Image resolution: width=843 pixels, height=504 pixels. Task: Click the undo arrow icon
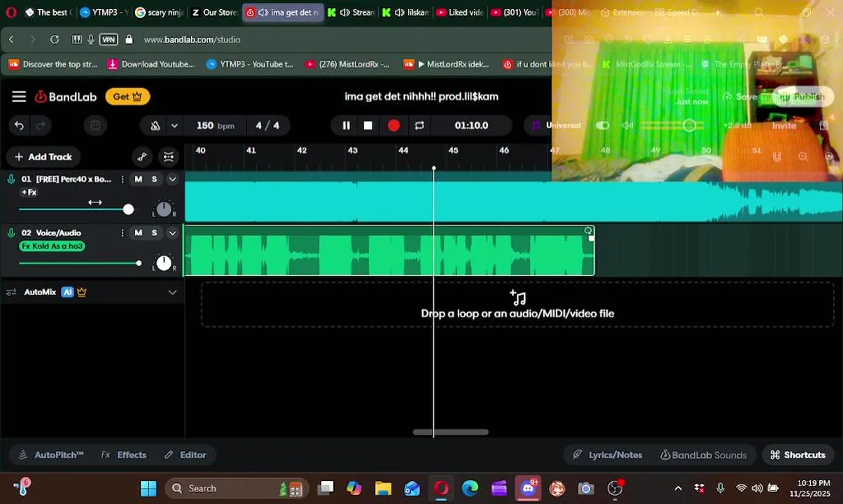19,125
